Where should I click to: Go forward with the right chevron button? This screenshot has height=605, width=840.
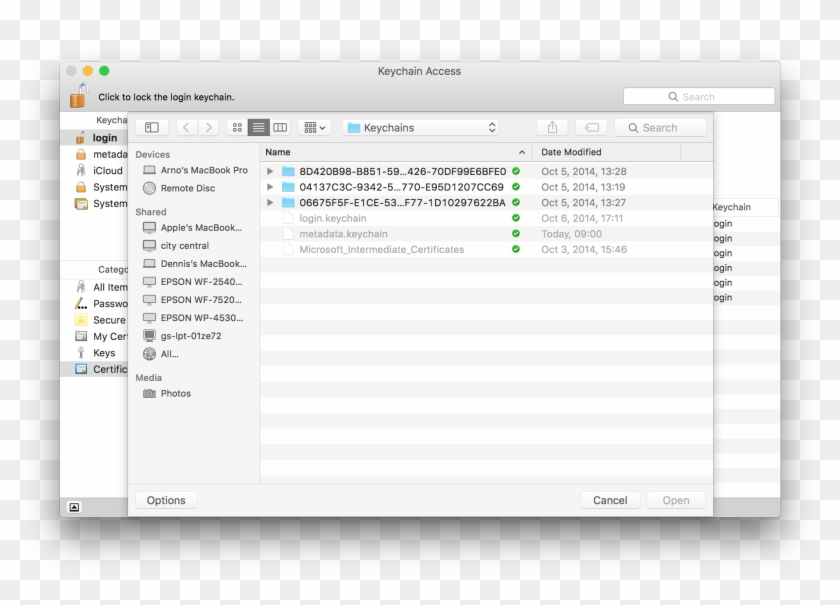click(x=208, y=128)
